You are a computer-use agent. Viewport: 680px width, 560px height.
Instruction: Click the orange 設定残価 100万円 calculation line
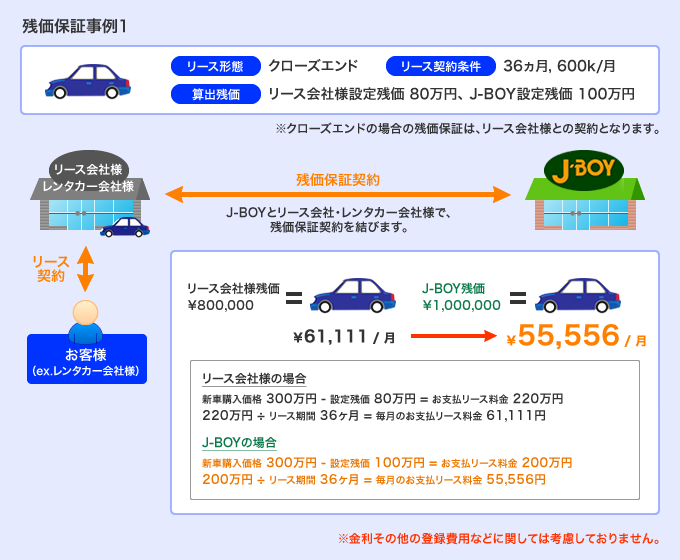387,463
